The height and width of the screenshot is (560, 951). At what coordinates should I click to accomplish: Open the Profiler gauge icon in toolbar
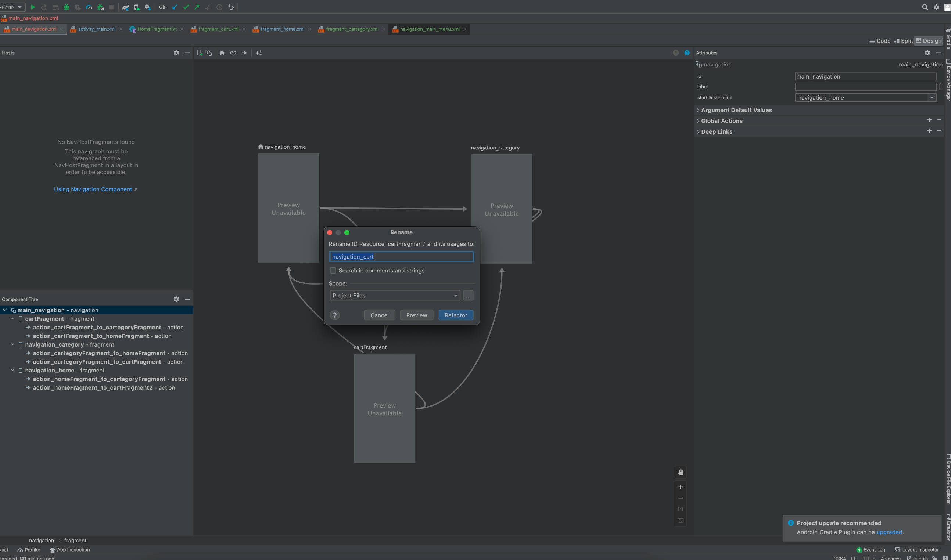click(89, 7)
